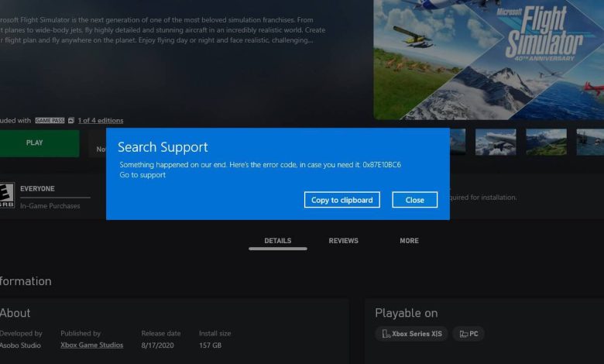Viewport: 604px width, 364px height.
Task: Click the green PLAY button
Action: pyautogui.click(x=39, y=143)
